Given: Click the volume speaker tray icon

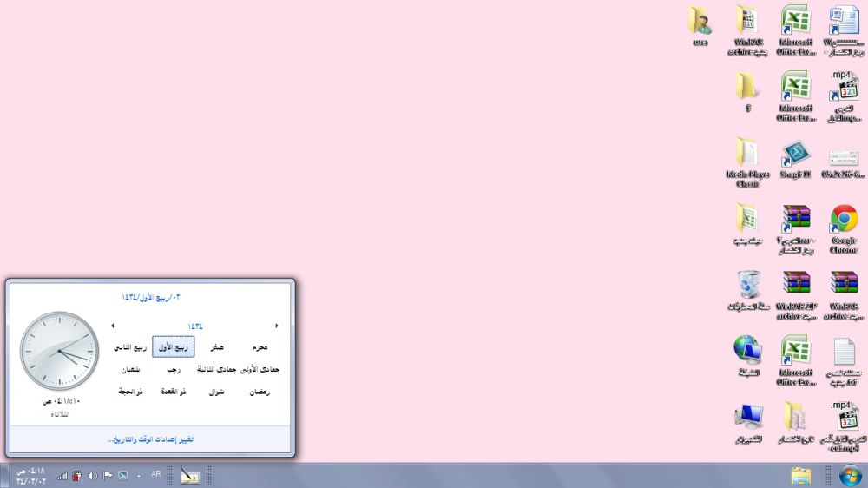Looking at the screenshot, I should click(93, 476).
